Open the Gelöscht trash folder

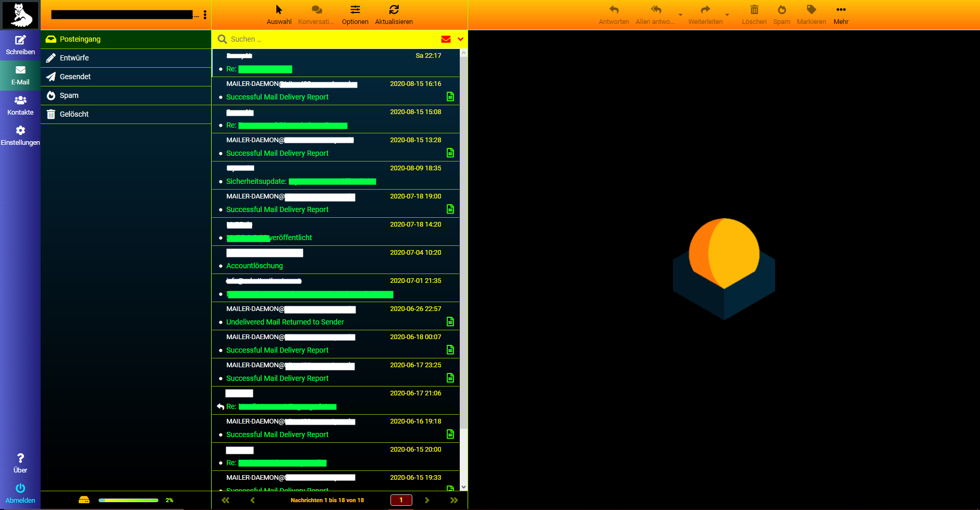pyautogui.click(x=74, y=114)
